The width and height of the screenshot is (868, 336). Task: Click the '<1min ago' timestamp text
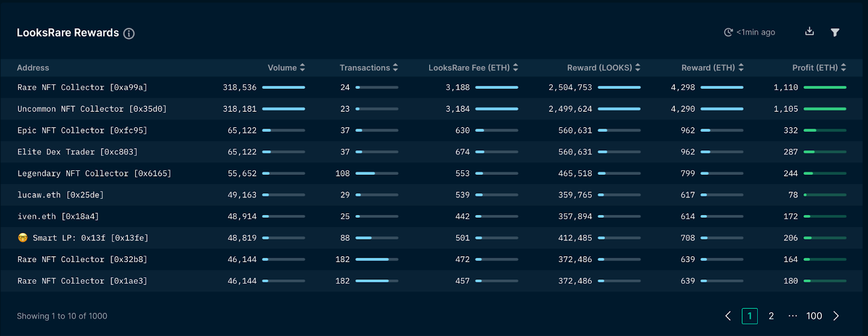pyautogui.click(x=756, y=33)
